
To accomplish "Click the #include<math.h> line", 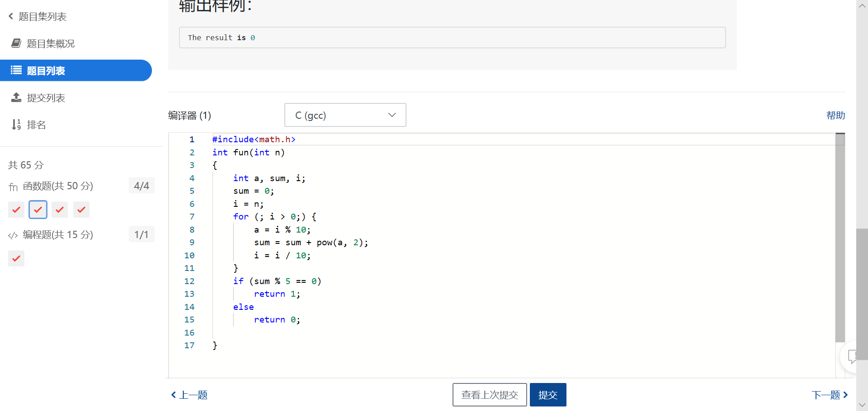I will click(254, 140).
